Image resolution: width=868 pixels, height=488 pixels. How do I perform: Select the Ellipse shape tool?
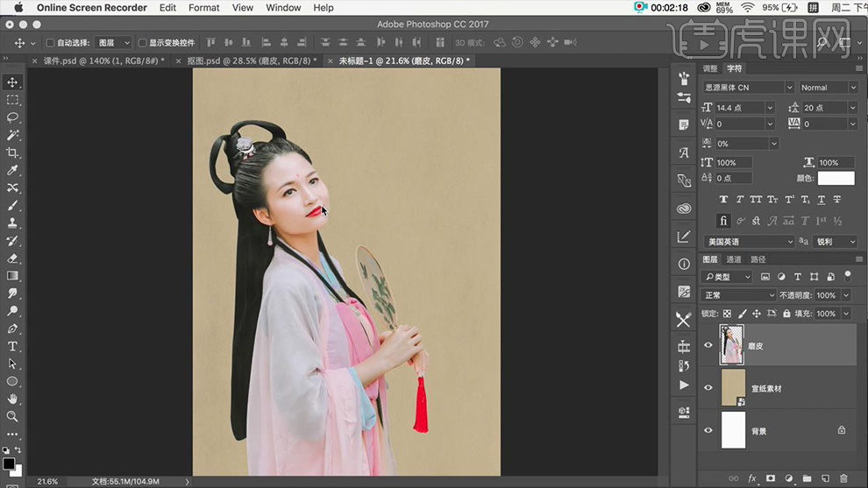(12, 381)
